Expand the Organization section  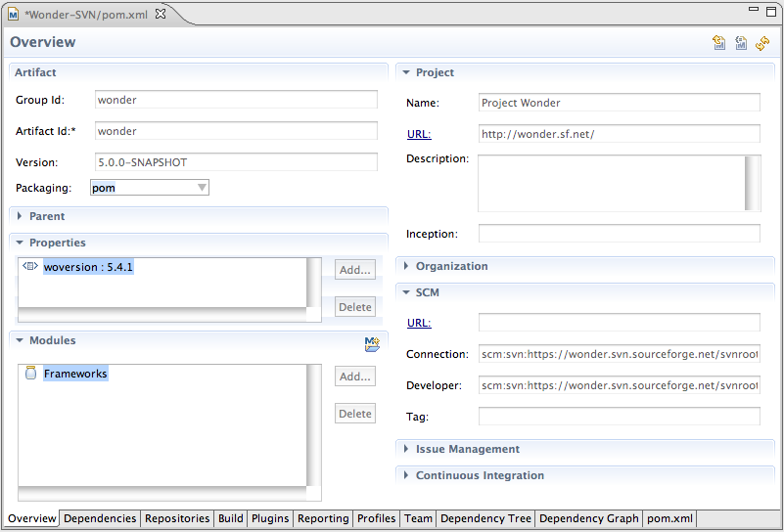point(406,266)
